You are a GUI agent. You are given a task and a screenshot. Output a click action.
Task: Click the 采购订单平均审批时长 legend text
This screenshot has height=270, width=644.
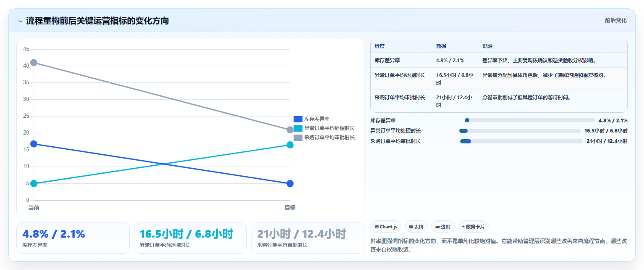pos(330,138)
